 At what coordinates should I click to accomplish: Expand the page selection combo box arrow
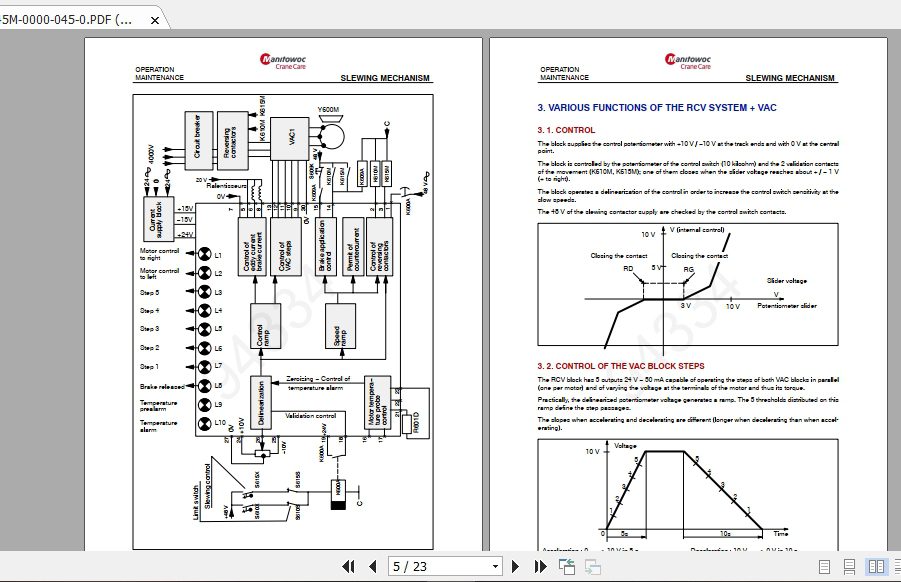click(x=497, y=565)
